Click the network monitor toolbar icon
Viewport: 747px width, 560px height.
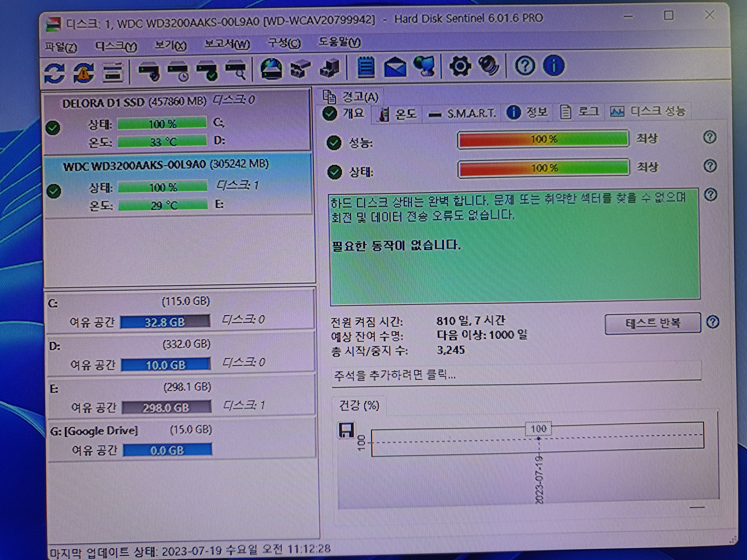pos(424,66)
